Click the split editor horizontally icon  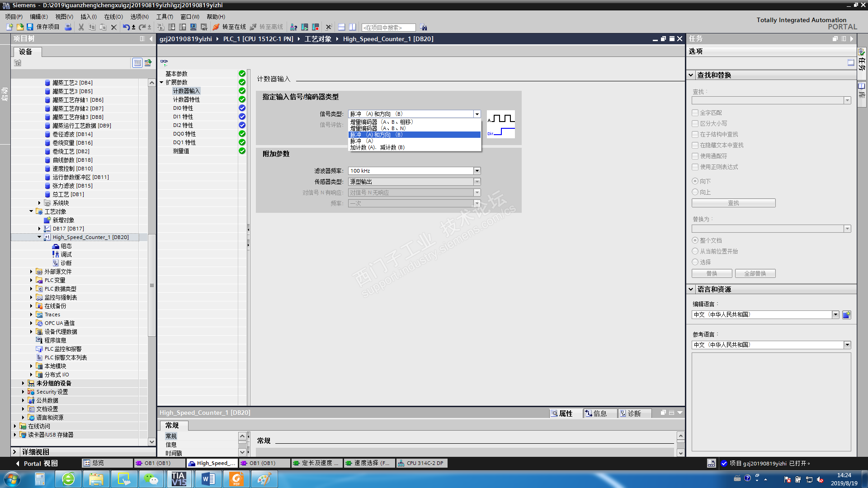[341, 27]
